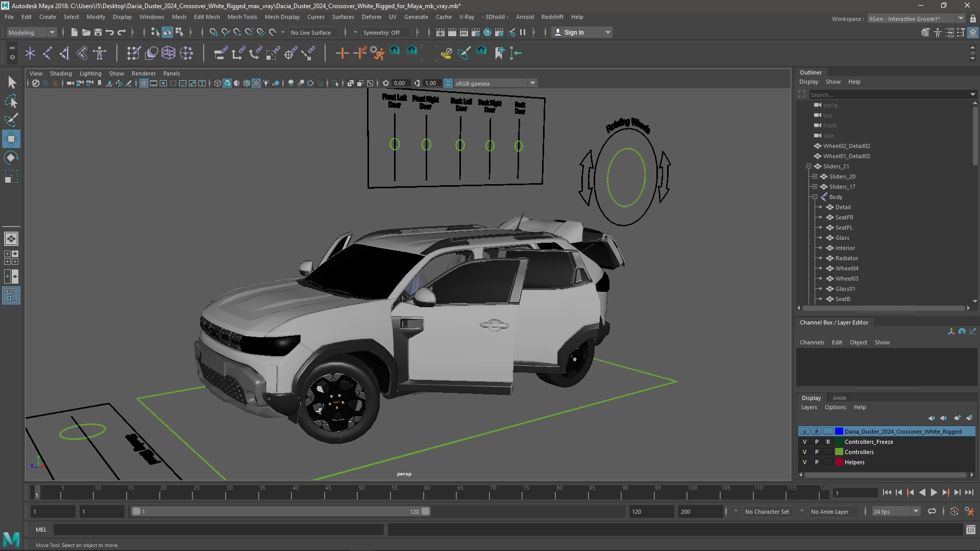Switch to four-view pane layout
The width and height of the screenshot is (980, 551).
pyautogui.click(x=11, y=258)
